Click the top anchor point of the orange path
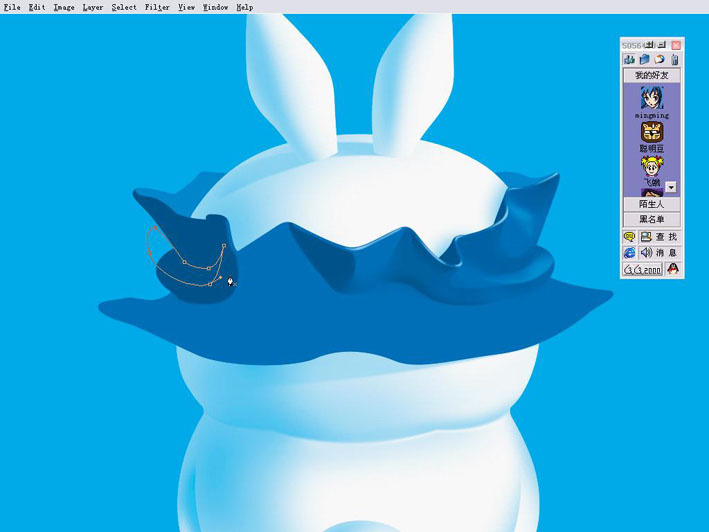This screenshot has width=709, height=532. pos(156,228)
